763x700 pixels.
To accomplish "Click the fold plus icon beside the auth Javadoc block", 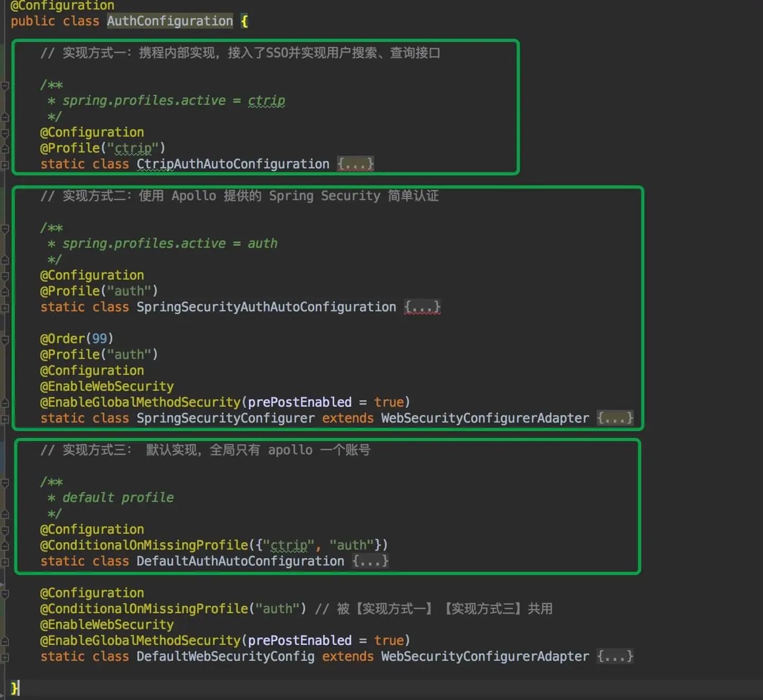I will point(5,229).
